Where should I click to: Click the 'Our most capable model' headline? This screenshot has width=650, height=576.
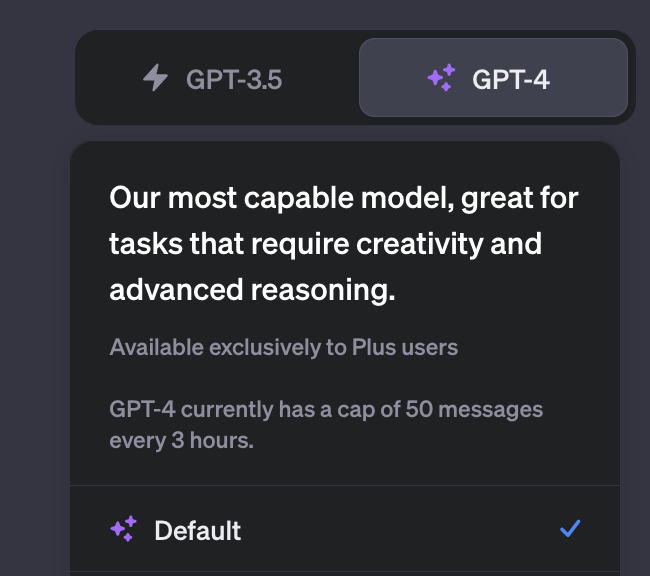click(x=344, y=198)
